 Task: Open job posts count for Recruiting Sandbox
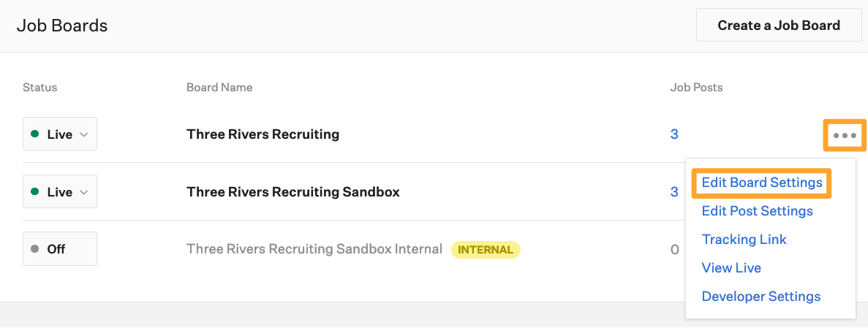[x=674, y=191]
